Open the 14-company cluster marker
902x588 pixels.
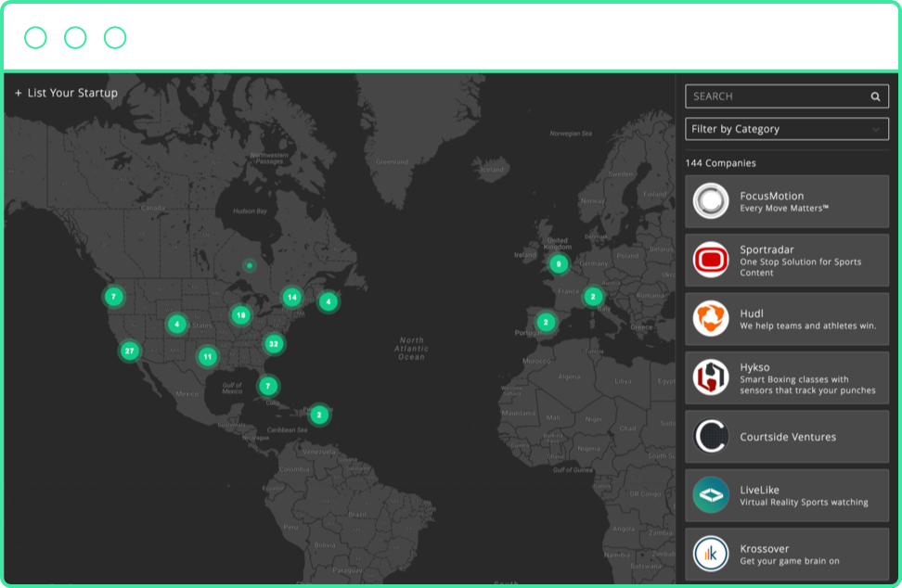[x=292, y=297]
